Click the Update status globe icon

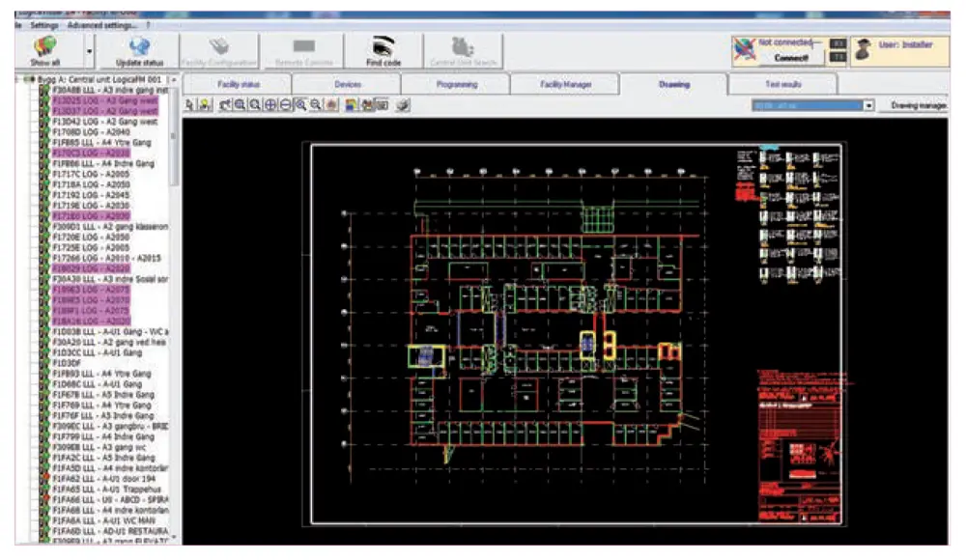(x=140, y=44)
